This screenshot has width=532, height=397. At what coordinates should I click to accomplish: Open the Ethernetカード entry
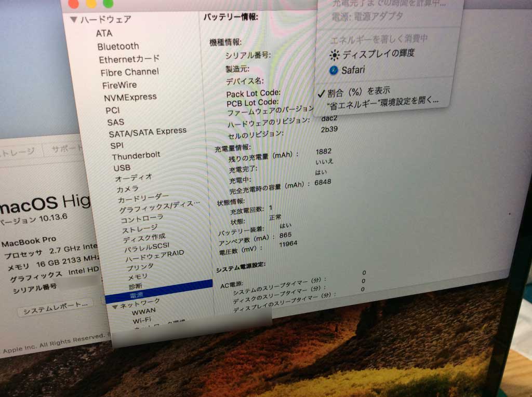pos(129,59)
